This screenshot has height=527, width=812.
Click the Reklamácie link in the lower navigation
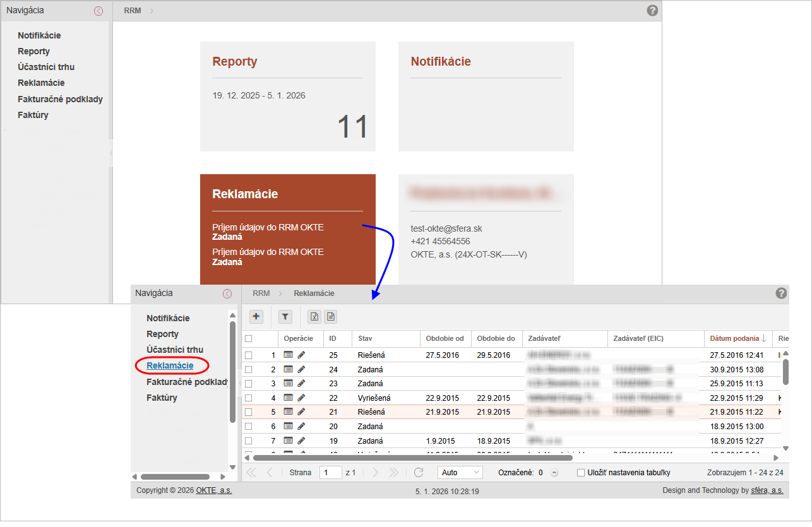click(x=170, y=365)
